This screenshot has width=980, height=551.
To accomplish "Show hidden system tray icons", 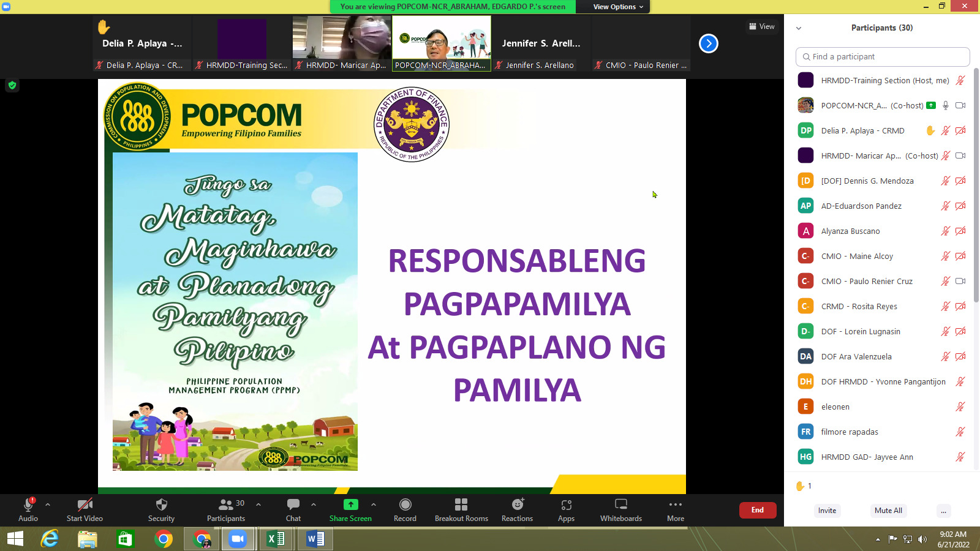I will [x=878, y=539].
